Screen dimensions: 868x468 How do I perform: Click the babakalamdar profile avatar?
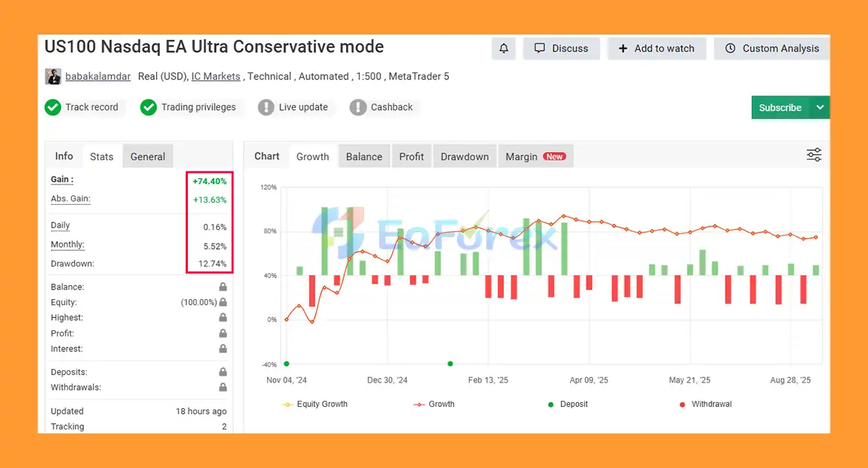pos(53,77)
